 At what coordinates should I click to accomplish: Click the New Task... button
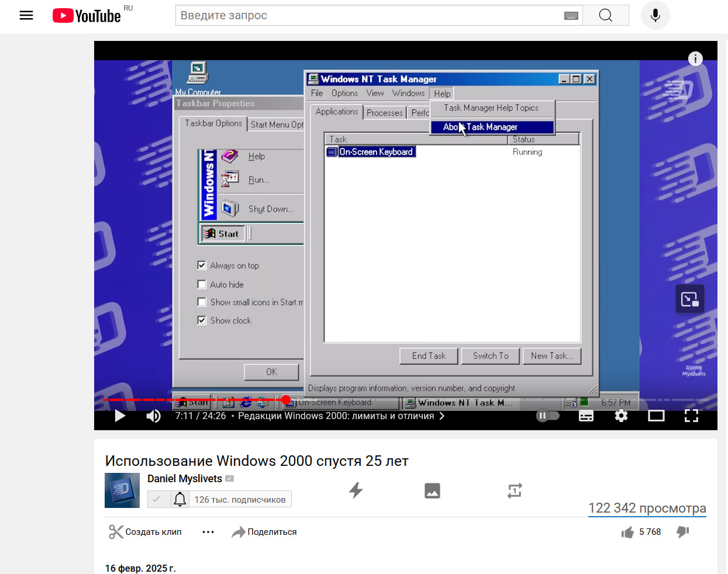click(552, 356)
